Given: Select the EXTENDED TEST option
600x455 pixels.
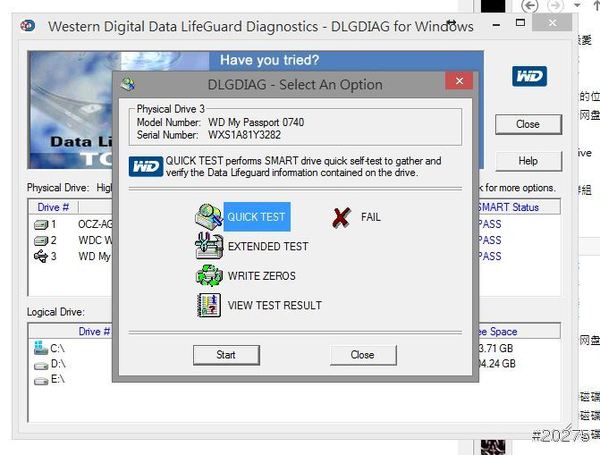Looking at the screenshot, I should [x=268, y=246].
